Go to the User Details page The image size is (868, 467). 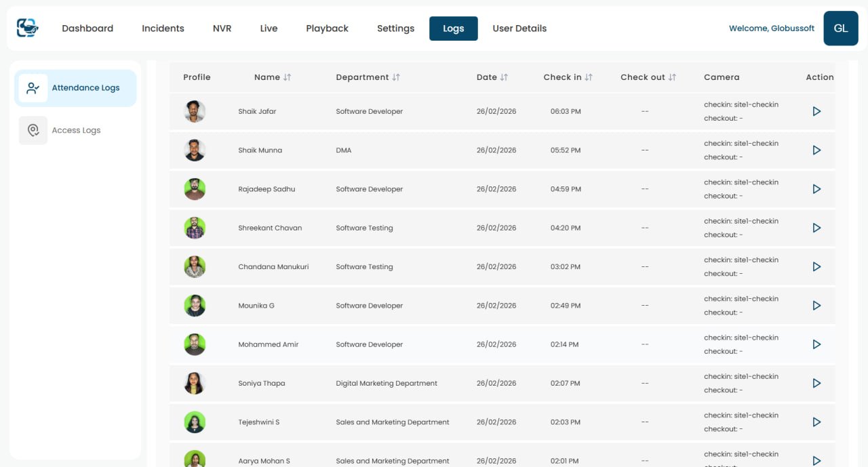point(519,28)
